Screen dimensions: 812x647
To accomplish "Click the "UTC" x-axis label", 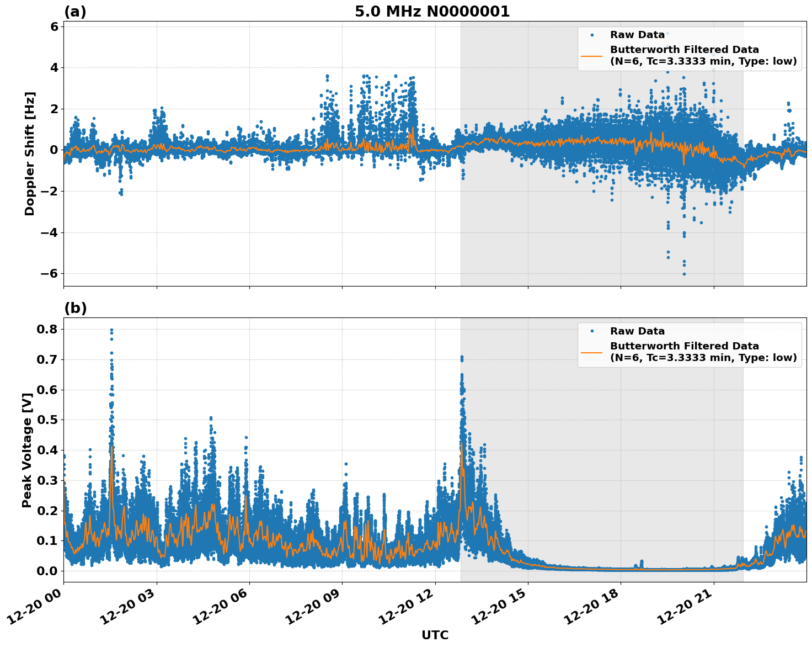I will [435, 635].
